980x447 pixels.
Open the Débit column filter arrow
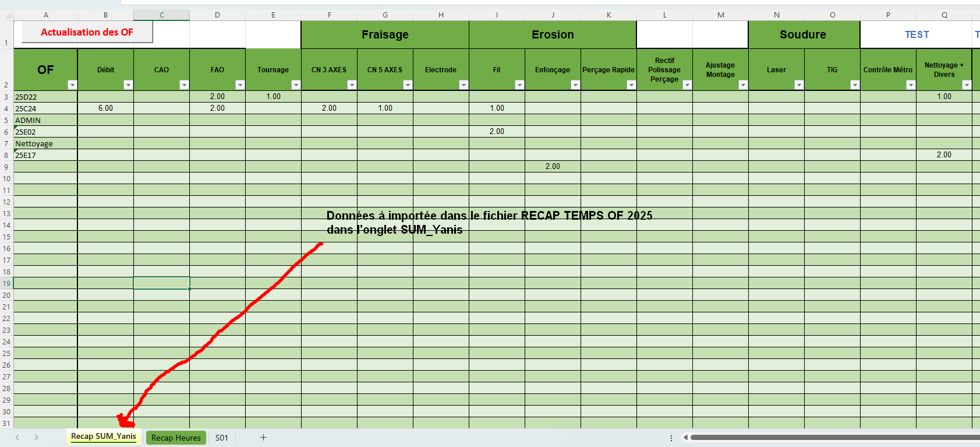pos(128,85)
